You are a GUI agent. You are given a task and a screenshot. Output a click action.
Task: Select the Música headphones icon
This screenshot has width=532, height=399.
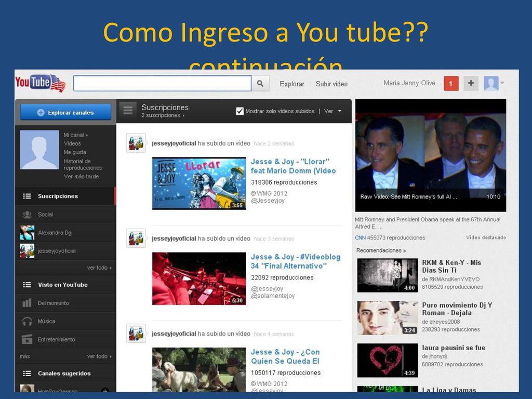click(27, 321)
